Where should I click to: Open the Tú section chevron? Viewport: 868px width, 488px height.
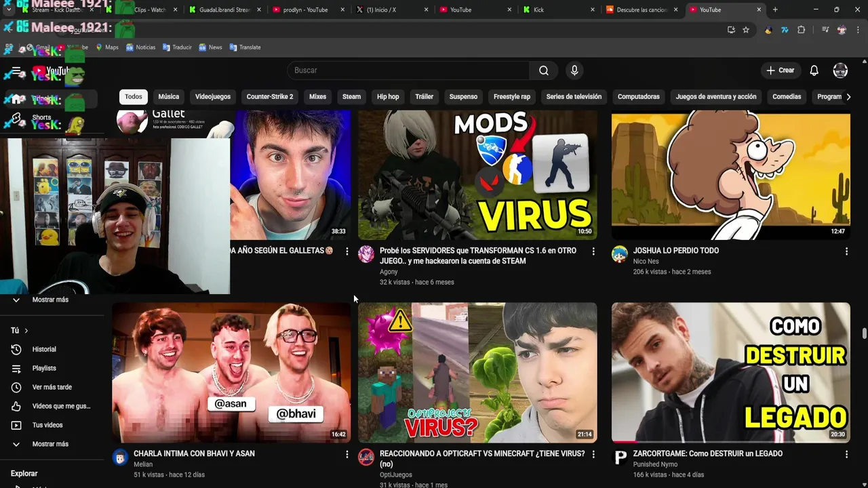26,331
